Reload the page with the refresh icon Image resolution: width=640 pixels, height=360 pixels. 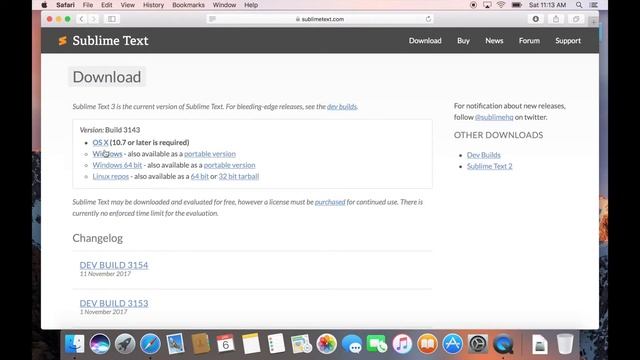[x=428, y=19]
